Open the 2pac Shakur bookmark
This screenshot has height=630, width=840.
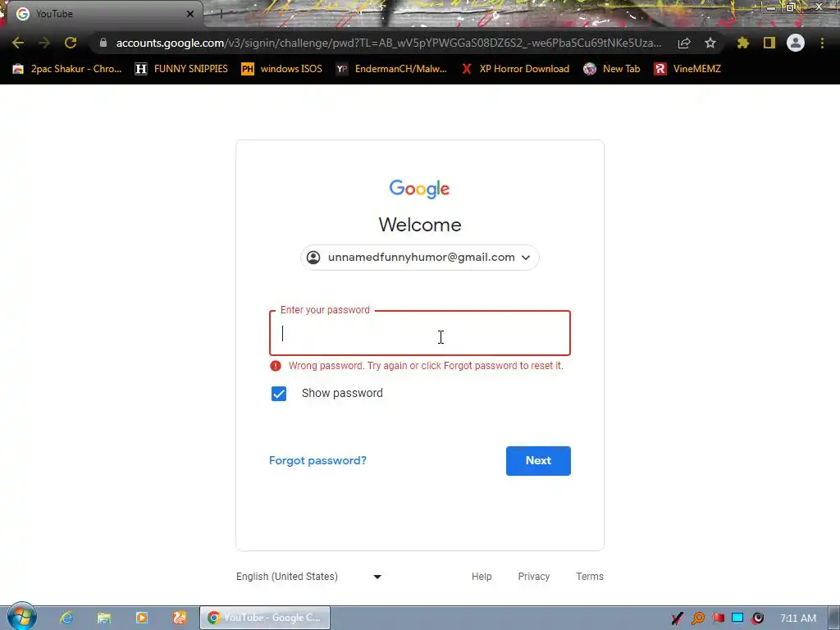pos(67,69)
